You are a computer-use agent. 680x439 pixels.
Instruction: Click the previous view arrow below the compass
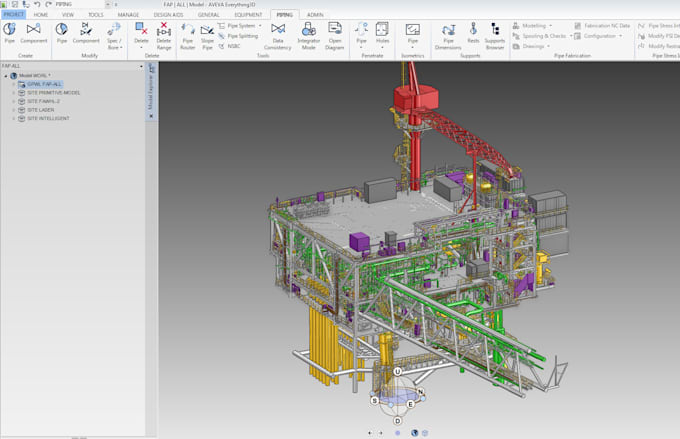click(370, 433)
